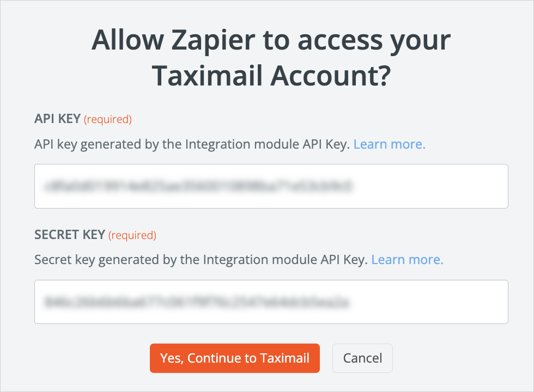
Task: Click the (required) tag beside SECRET KEY
Action: [x=132, y=235]
